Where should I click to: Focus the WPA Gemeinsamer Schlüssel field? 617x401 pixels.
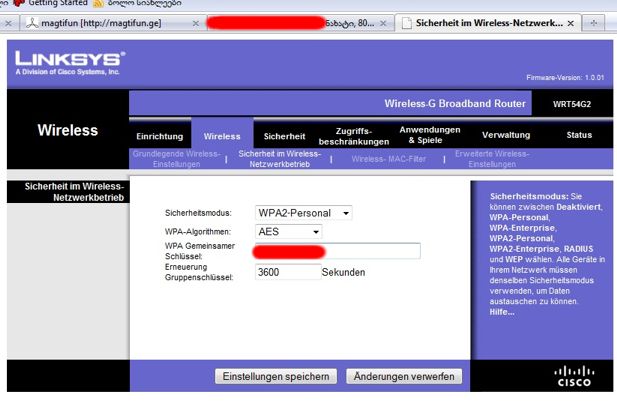pos(338,251)
